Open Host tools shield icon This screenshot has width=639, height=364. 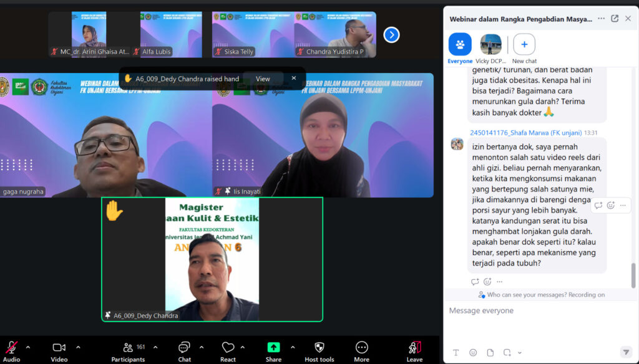tap(319, 348)
